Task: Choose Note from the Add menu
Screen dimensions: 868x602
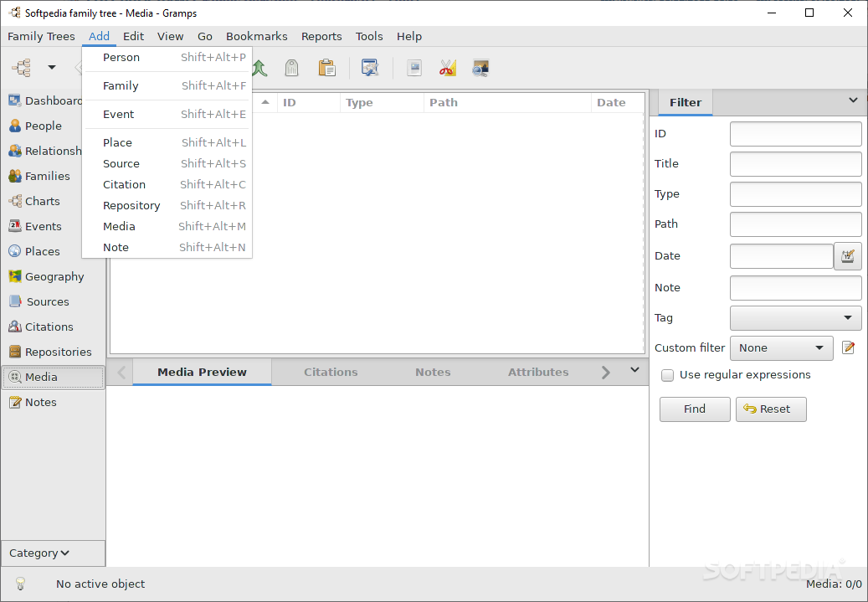Action: click(x=167, y=248)
